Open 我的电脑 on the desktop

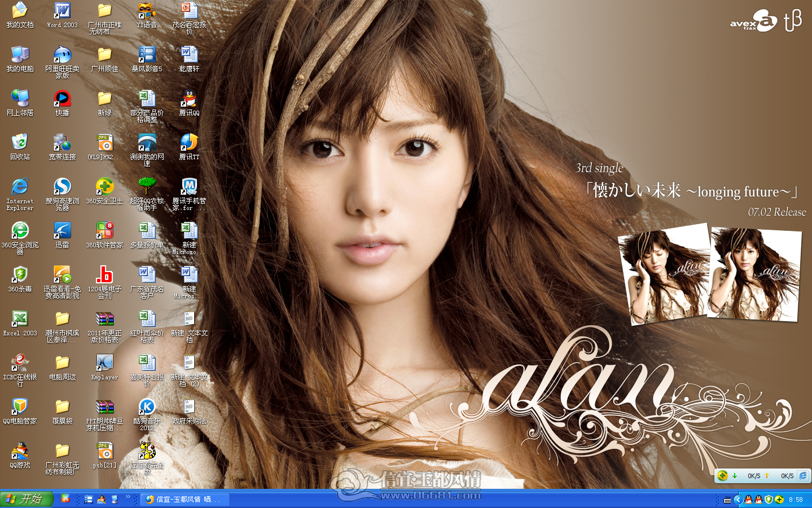coord(20,60)
